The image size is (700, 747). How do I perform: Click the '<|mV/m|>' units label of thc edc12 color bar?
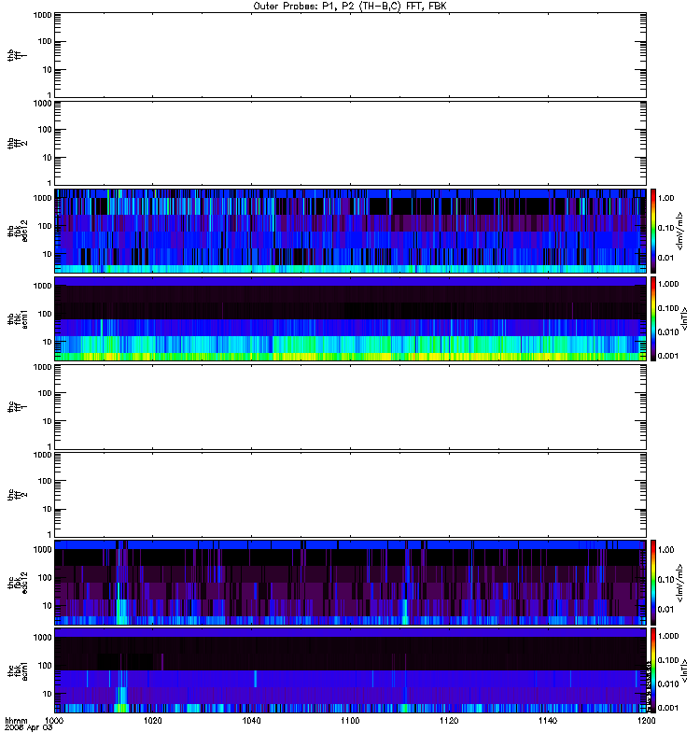click(680, 583)
